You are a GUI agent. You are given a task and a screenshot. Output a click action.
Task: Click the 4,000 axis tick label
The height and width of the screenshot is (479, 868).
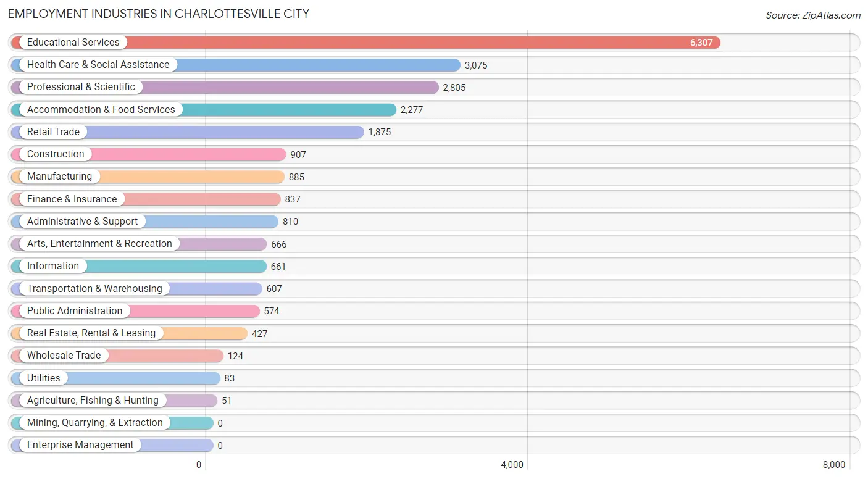click(x=512, y=465)
